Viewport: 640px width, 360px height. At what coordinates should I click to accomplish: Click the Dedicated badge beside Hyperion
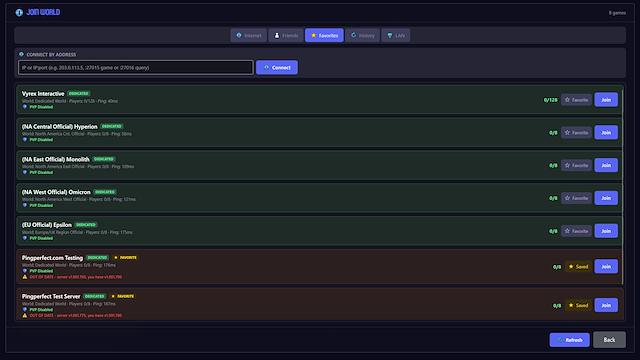[112, 126]
